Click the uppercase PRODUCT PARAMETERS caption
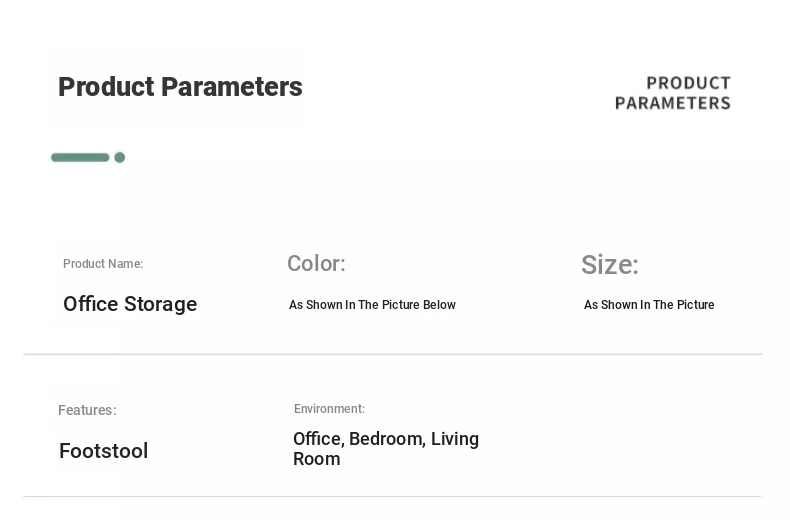 click(x=673, y=93)
